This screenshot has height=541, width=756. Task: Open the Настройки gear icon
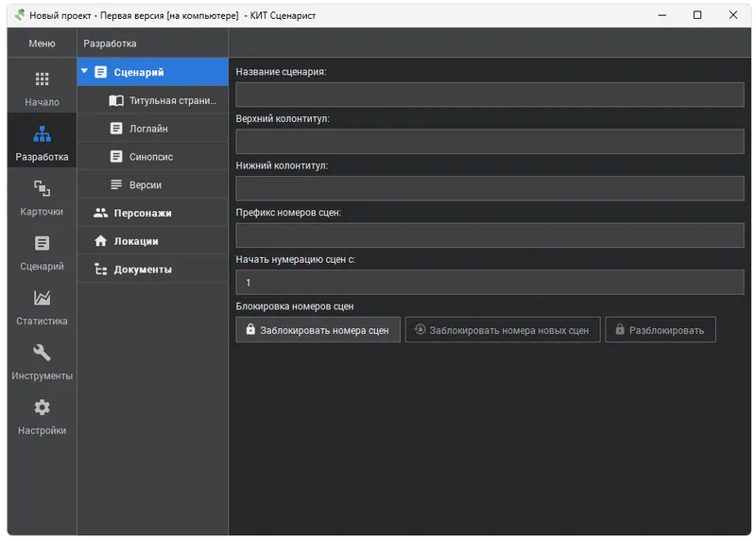(x=42, y=408)
